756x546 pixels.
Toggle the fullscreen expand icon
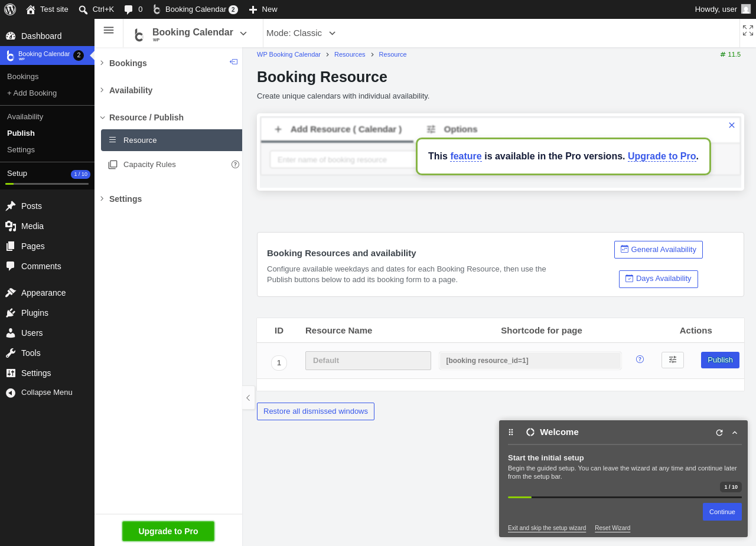click(748, 31)
